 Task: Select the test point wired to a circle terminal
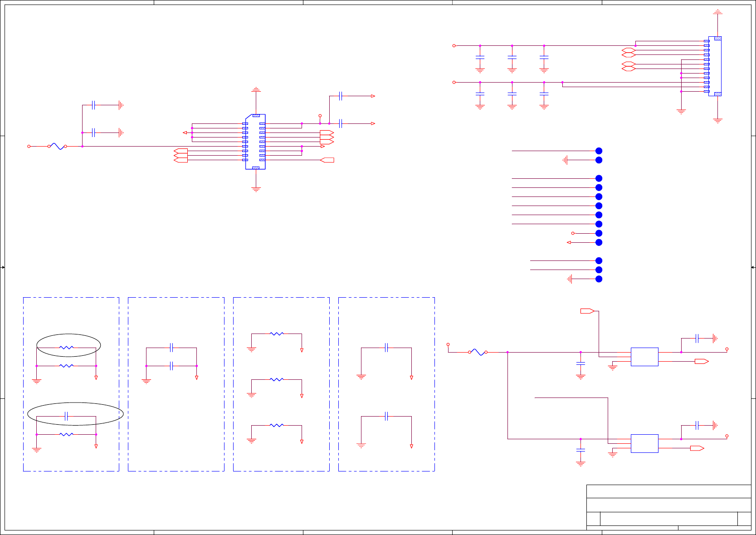[x=599, y=233]
